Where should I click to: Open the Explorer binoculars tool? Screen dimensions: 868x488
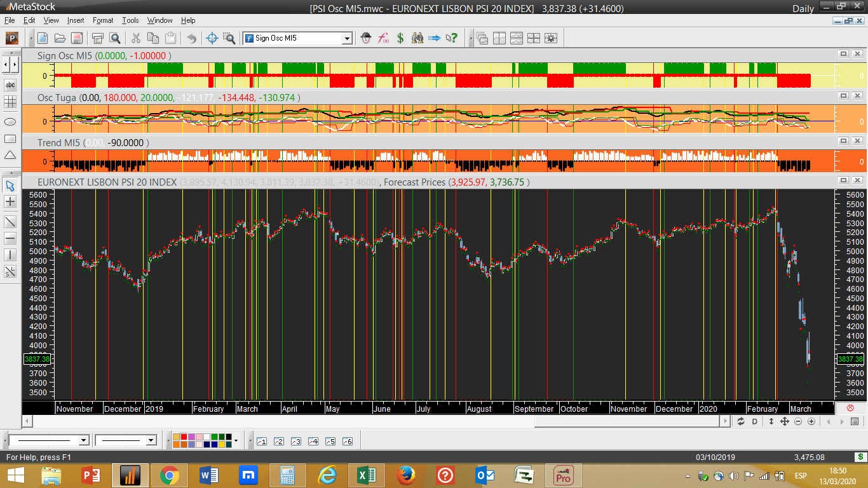417,38
